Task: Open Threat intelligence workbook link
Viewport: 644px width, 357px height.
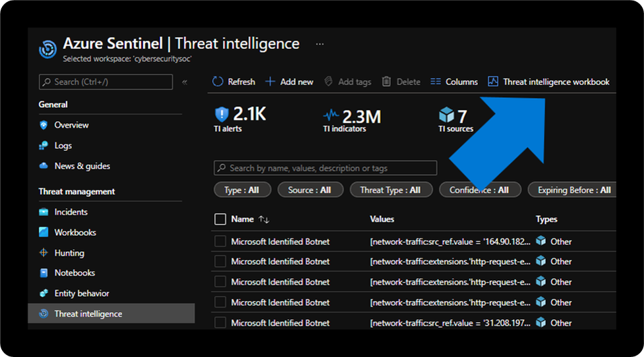Action: tap(556, 82)
